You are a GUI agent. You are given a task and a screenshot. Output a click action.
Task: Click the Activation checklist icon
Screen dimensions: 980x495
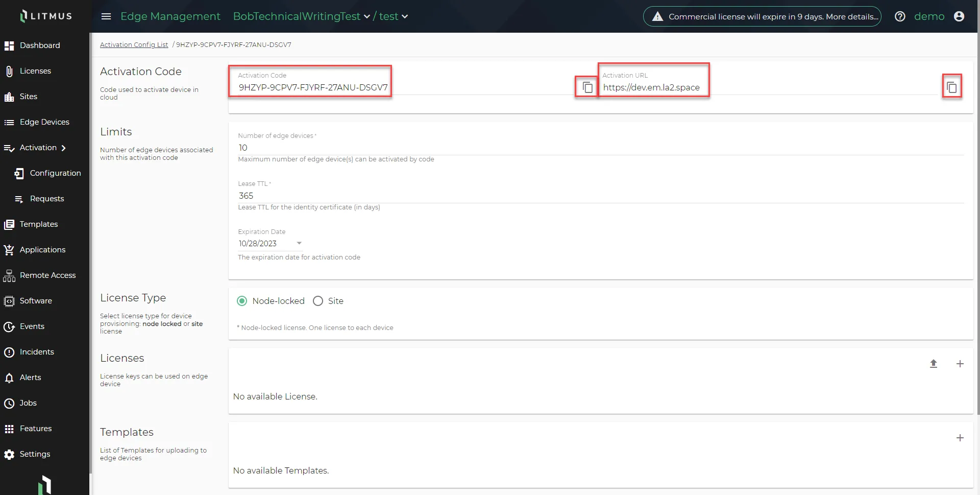[9, 148]
